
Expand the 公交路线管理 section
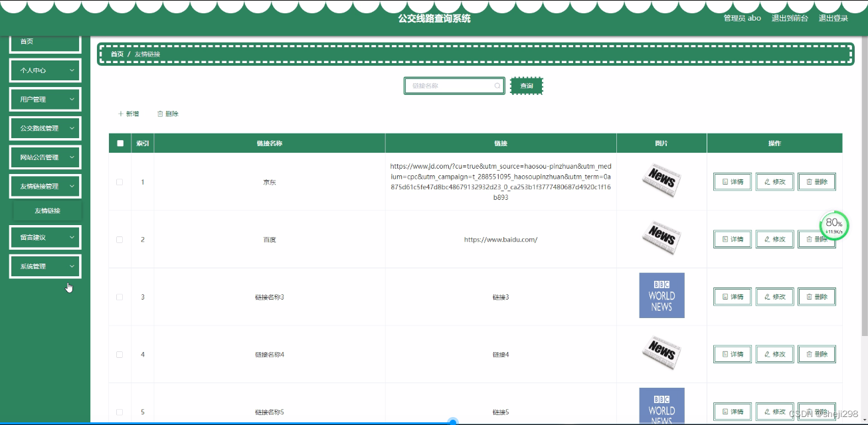coord(44,127)
